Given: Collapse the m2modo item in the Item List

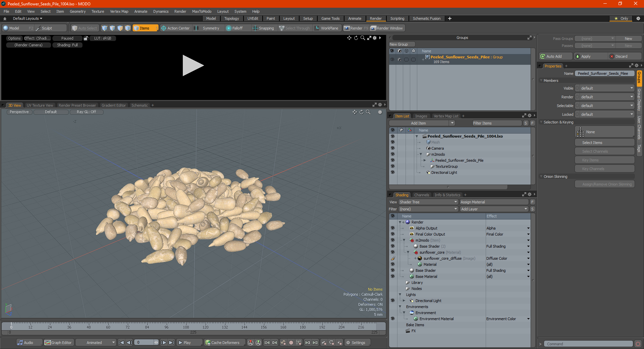Looking at the screenshot, I should coord(421,154).
